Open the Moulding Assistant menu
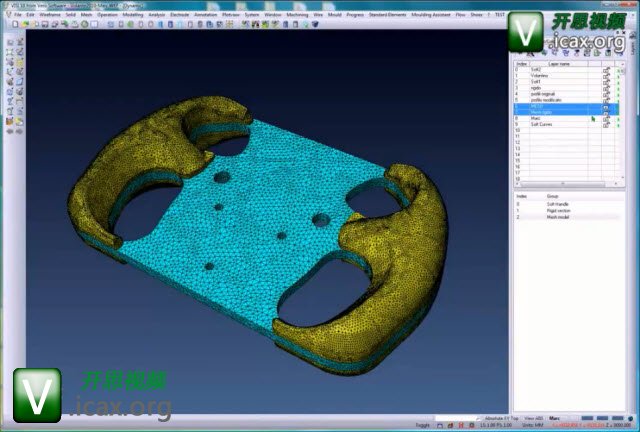Image resolution: width=640 pixels, height=432 pixels. click(x=431, y=15)
